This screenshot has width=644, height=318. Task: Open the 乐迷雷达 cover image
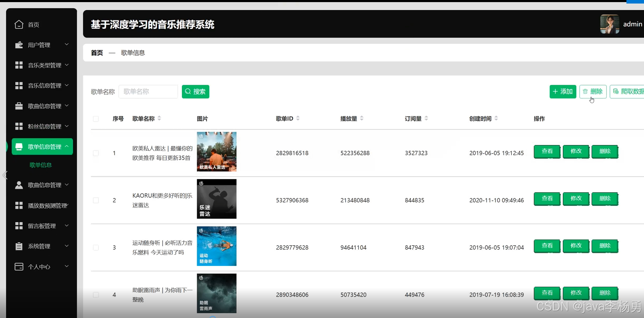tap(217, 199)
